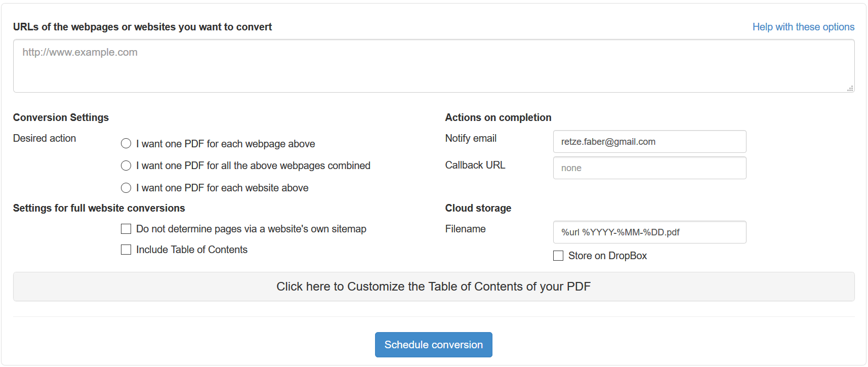Check the Store on DropBox option
This screenshot has width=868, height=367.
click(x=558, y=256)
